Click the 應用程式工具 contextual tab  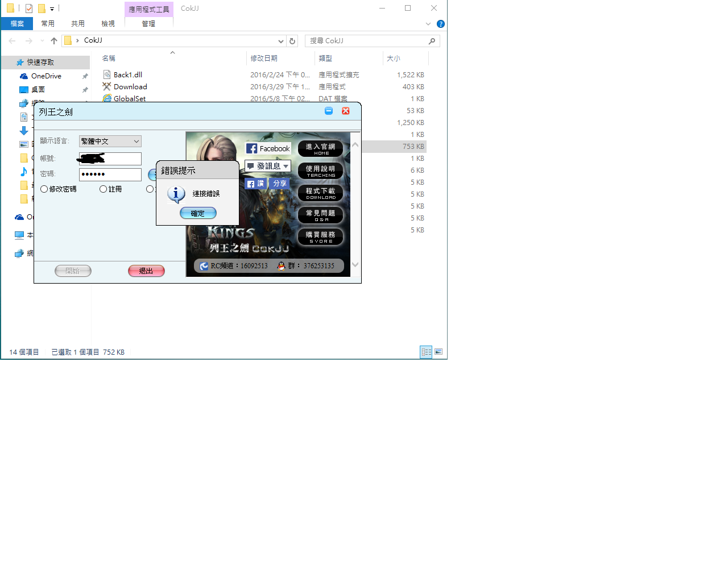click(x=149, y=9)
